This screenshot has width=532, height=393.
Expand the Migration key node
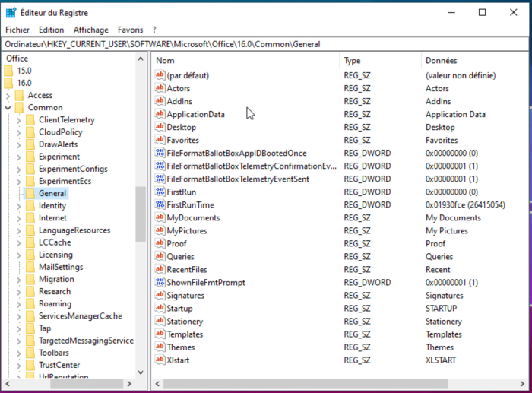19,280
